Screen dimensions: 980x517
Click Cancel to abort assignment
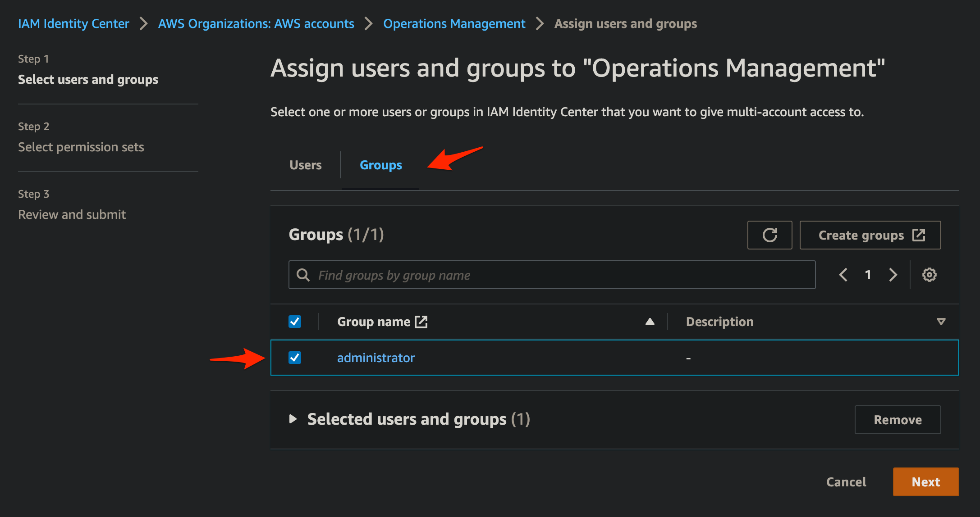(x=846, y=482)
